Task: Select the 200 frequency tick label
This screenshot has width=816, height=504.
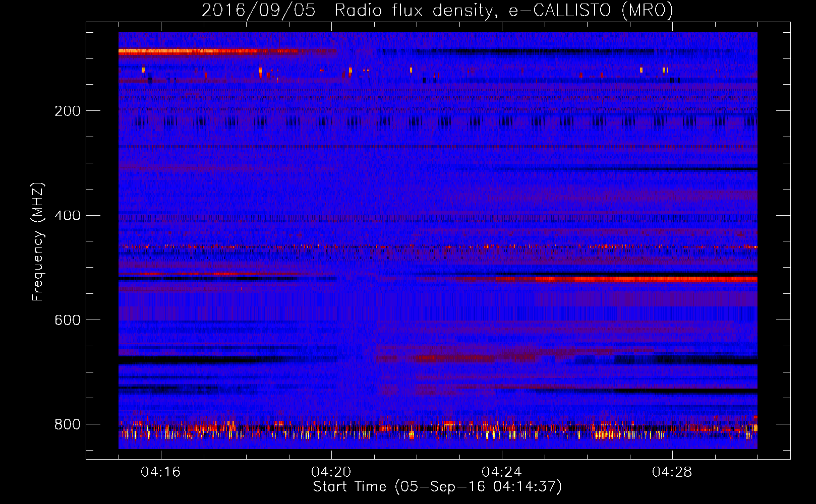Action: (68, 111)
